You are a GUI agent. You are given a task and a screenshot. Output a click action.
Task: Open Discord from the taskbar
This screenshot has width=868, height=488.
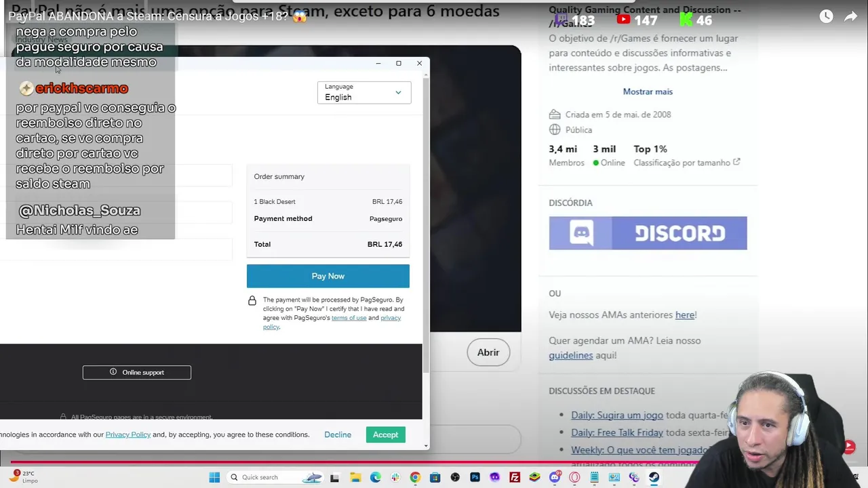(x=555, y=477)
